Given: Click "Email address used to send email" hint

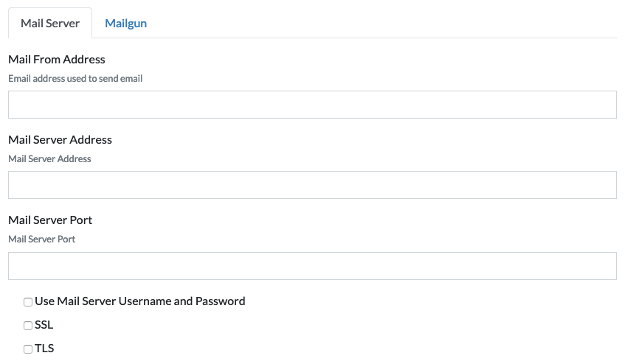Looking at the screenshot, I should click(75, 78).
